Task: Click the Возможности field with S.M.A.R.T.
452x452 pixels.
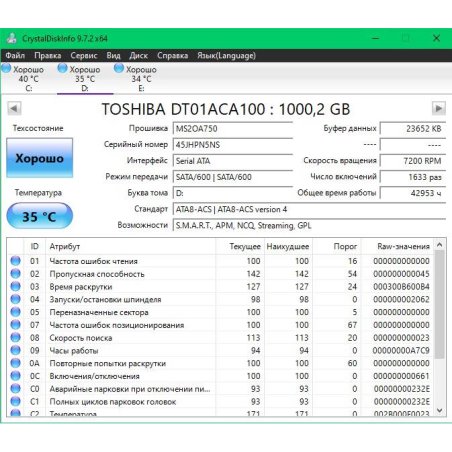Action: coord(309,225)
